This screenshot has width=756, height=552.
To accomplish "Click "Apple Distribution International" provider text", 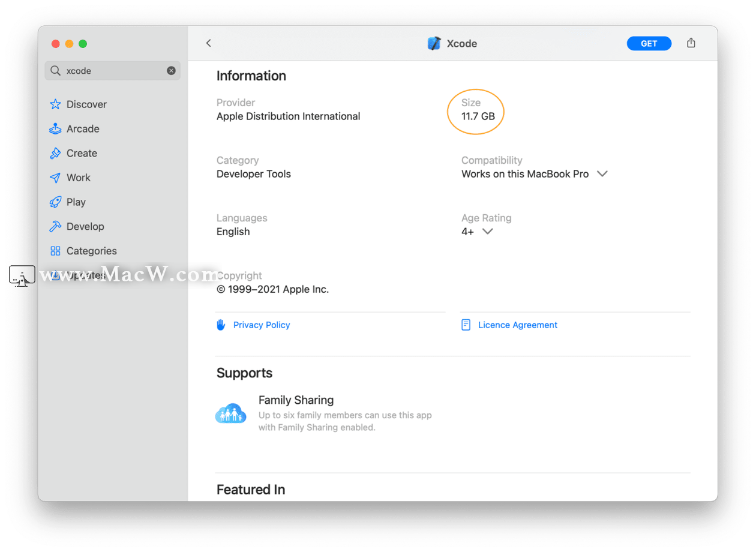I will click(x=289, y=116).
